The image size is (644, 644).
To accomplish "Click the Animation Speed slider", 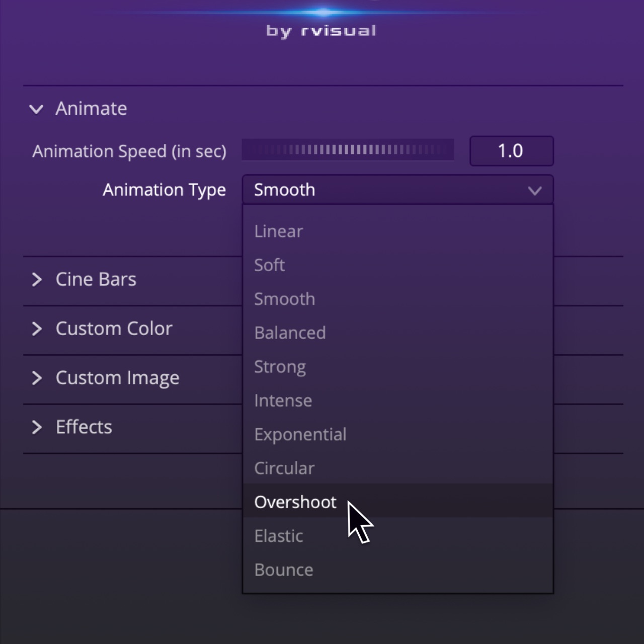I will coord(348,150).
